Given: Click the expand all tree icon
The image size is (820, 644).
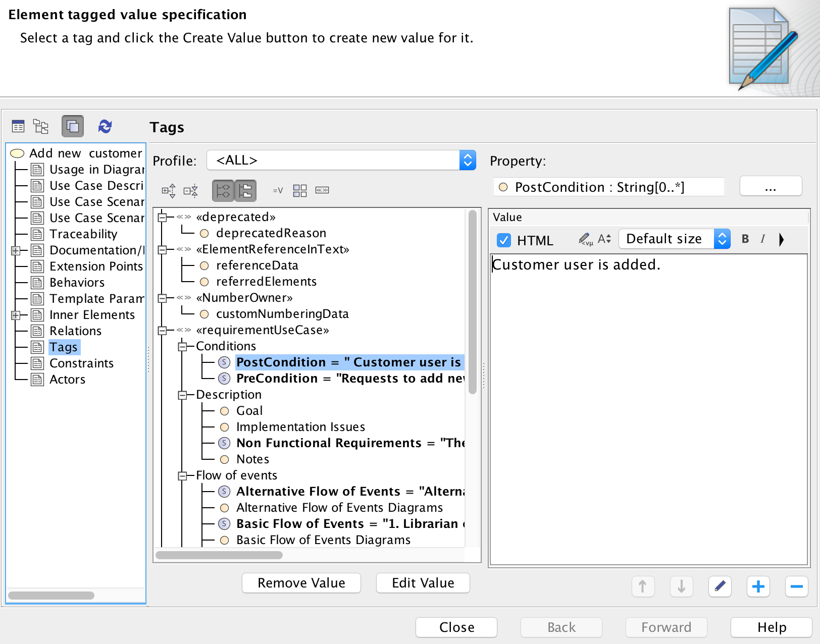Looking at the screenshot, I should [x=169, y=191].
